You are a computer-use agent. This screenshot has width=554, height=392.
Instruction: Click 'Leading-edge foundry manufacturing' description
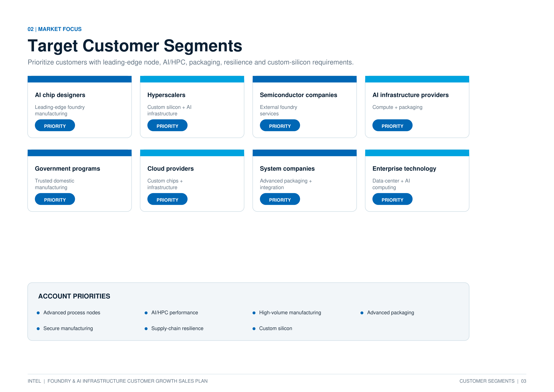pos(60,110)
